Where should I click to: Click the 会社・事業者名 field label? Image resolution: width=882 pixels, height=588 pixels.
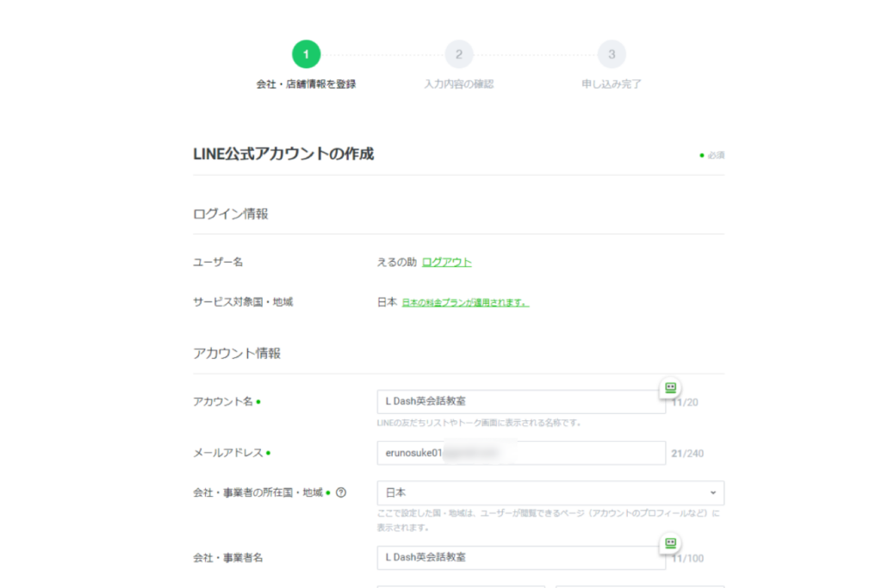point(227,558)
